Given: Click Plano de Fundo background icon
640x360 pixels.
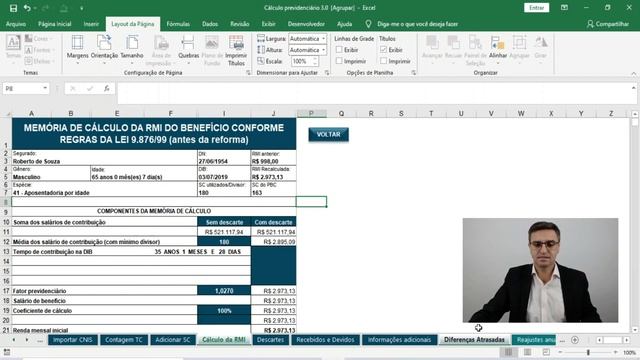Looking at the screenshot, I should pyautogui.click(x=212, y=50).
